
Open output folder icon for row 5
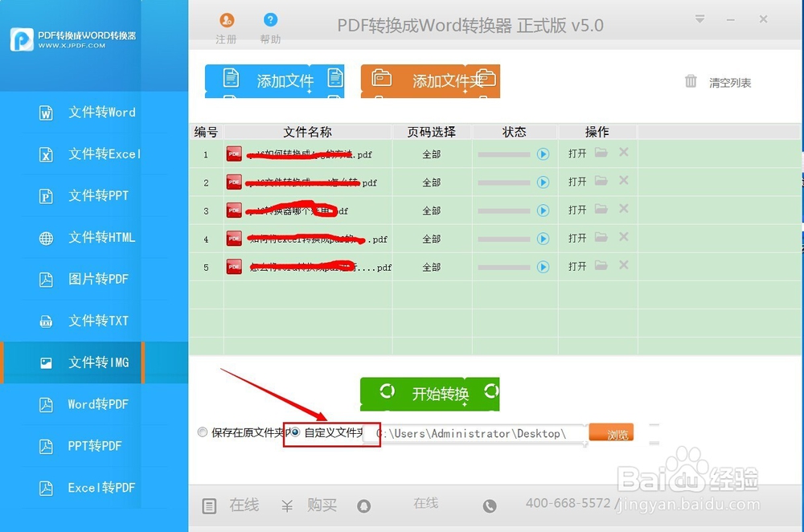coord(601,265)
